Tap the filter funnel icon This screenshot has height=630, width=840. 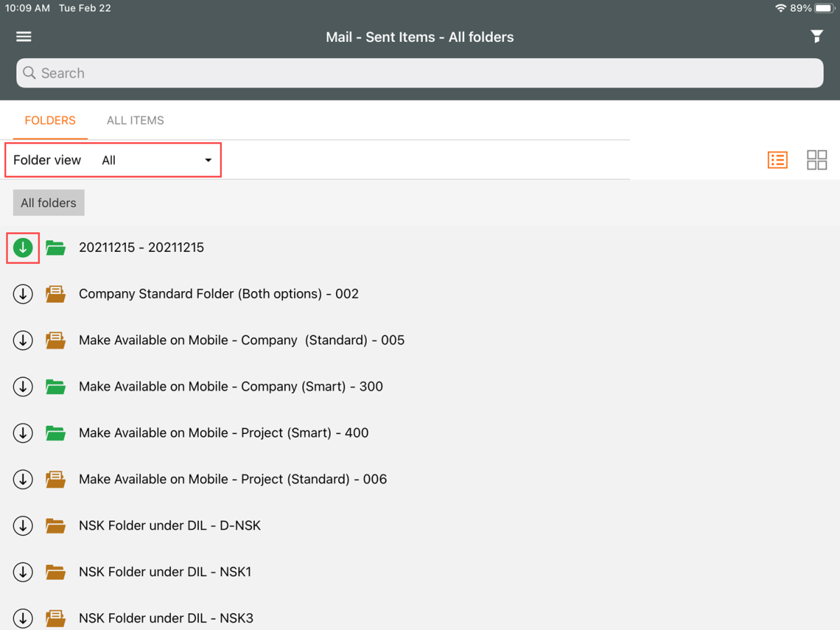pos(816,36)
